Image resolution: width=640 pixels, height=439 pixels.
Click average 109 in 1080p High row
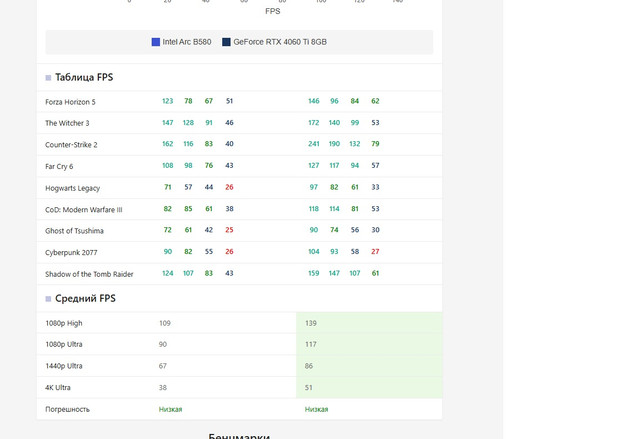[x=164, y=323]
